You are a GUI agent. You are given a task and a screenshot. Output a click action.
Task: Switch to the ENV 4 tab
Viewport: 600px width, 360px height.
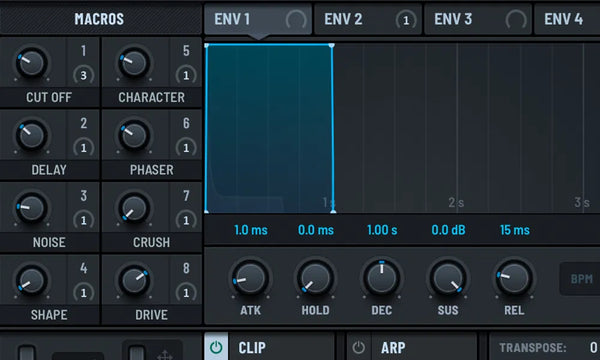pyautogui.click(x=567, y=19)
